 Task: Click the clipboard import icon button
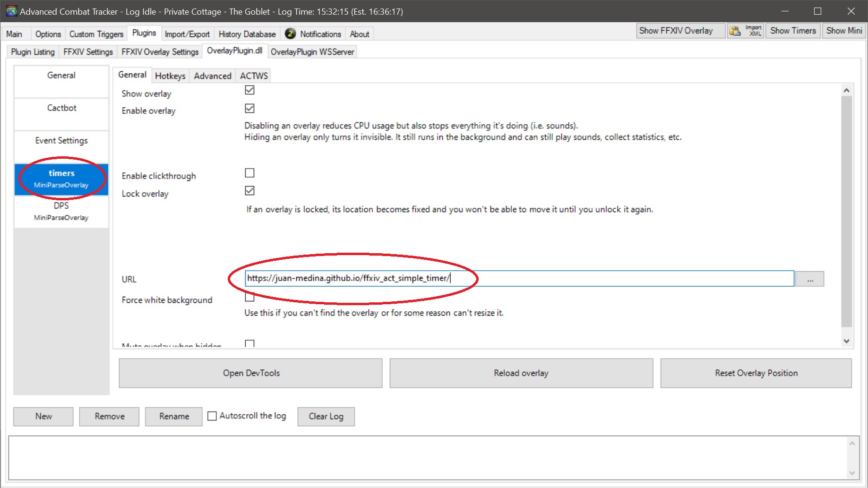735,31
